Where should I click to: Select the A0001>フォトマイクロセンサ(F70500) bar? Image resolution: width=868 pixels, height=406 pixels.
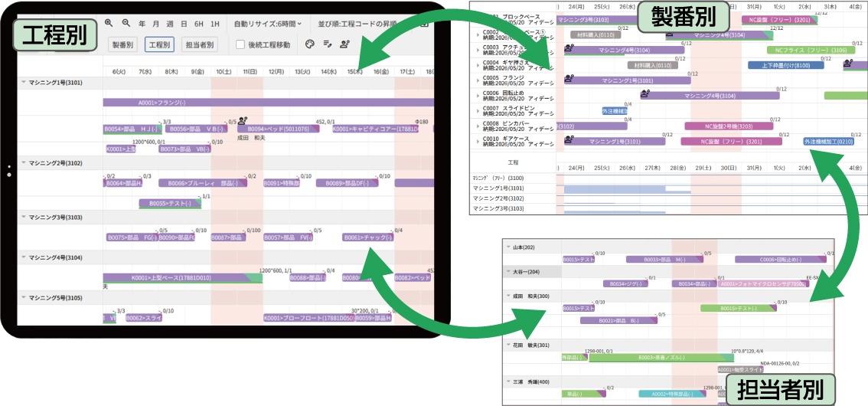(x=763, y=283)
